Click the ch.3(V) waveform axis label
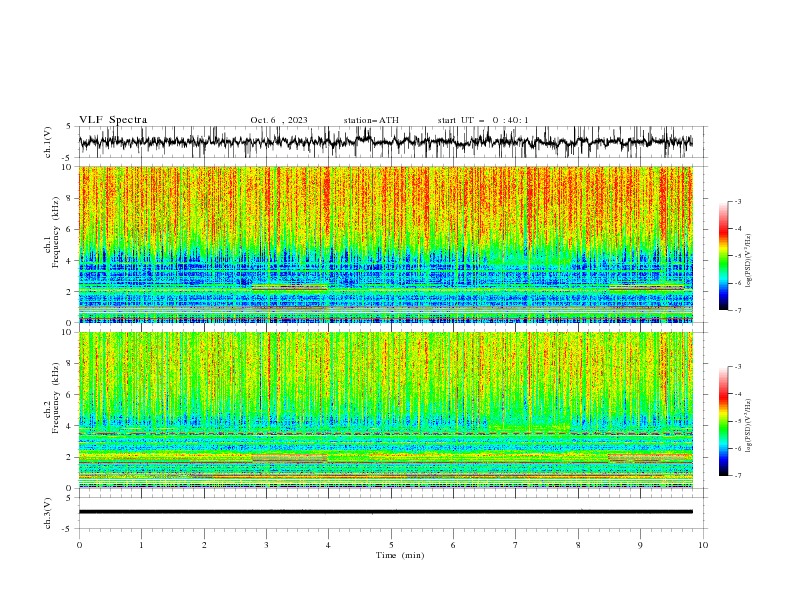This screenshot has width=792, height=612. [48, 513]
